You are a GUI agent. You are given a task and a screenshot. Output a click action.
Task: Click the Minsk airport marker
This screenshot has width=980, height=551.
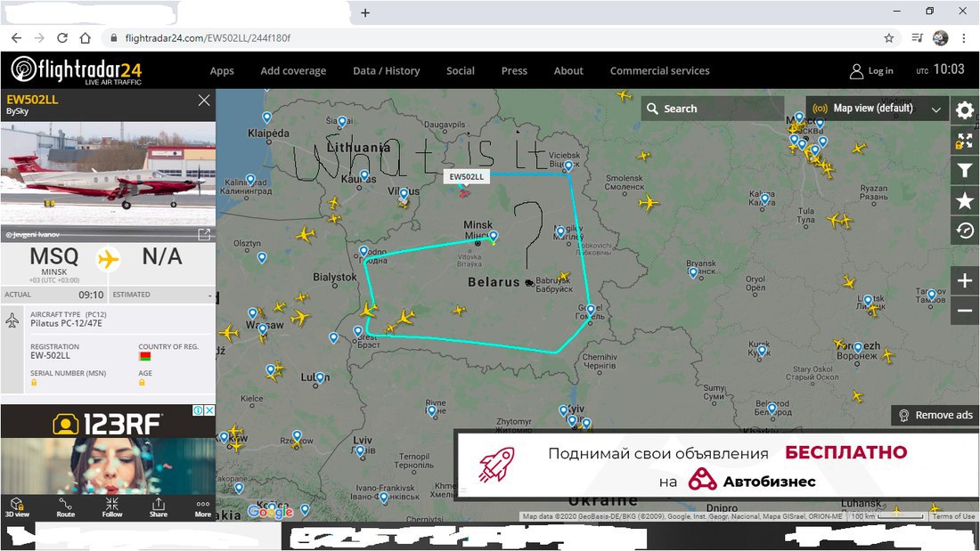point(494,236)
